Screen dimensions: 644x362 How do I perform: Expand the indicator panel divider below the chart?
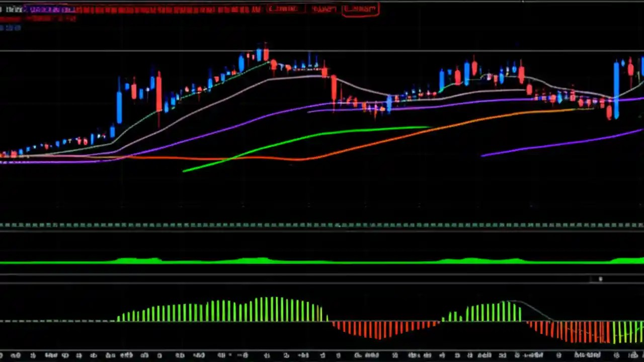pos(322,226)
